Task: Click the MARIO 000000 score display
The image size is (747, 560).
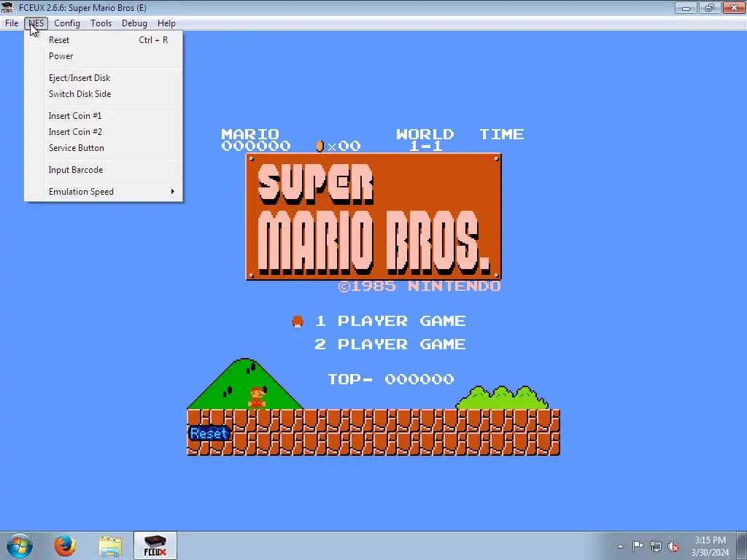Action: [x=256, y=140]
